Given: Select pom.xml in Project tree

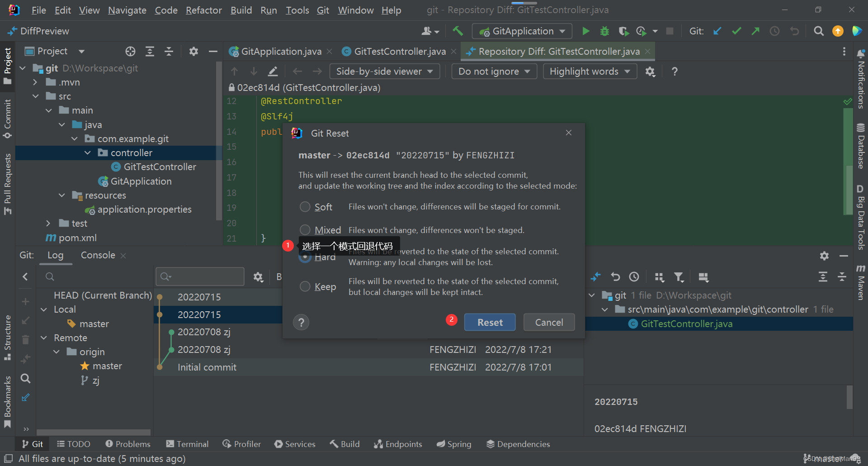Looking at the screenshot, I should (77, 238).
